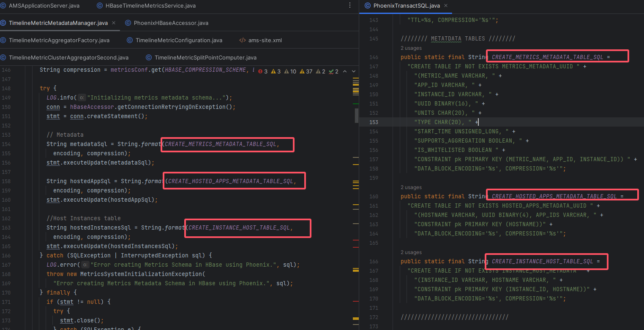Click the '(HOSTNAME VARCHAR, UUID BINARY(4)' string line

click(x=505, y=215)
